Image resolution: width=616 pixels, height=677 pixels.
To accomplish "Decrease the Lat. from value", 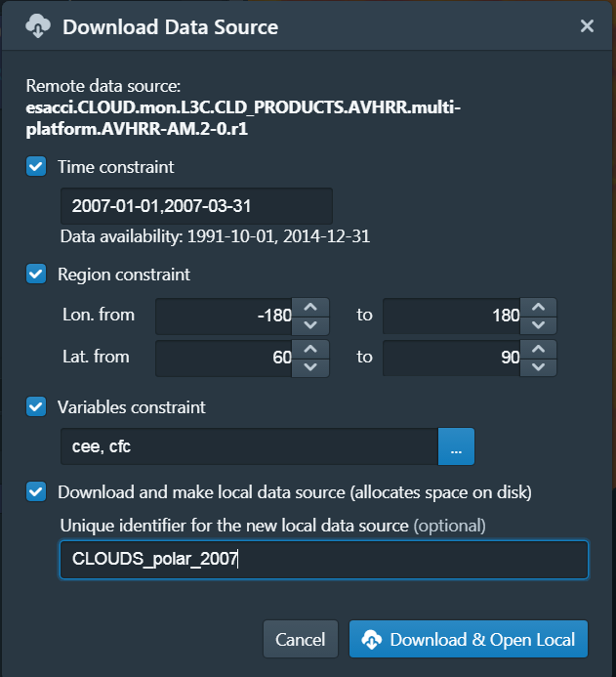I will coord(310,367).
